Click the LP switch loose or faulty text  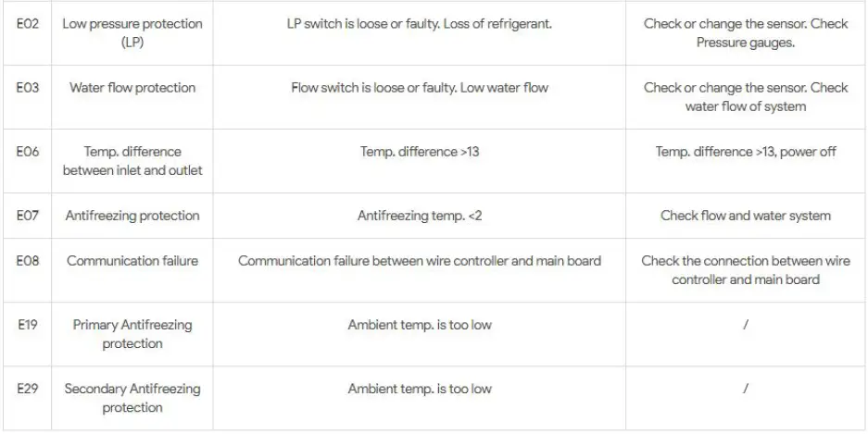[x=419, y=24]
